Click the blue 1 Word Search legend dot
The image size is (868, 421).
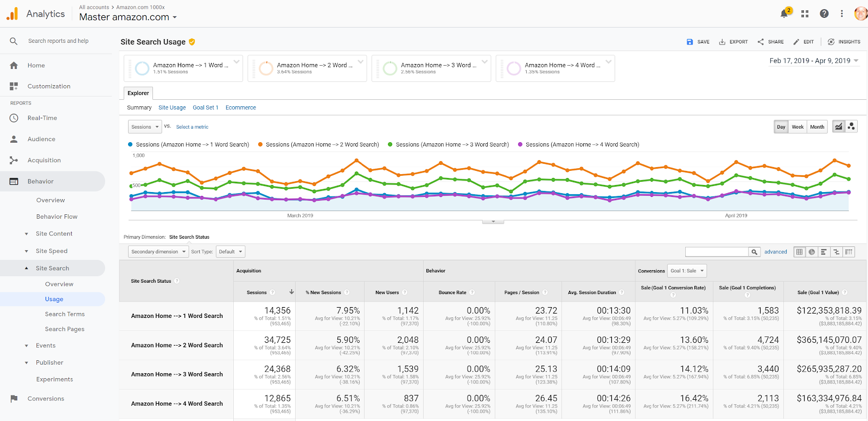point(130,144)
